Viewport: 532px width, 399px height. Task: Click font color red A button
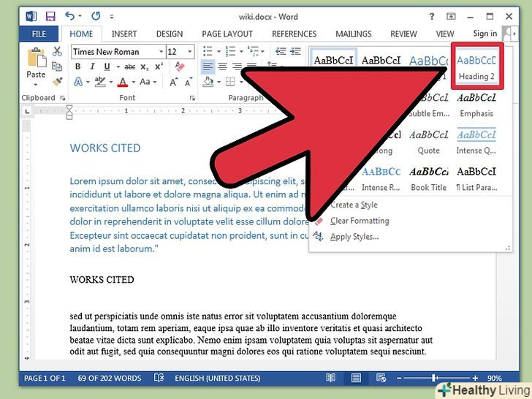(x=123, y=82)
